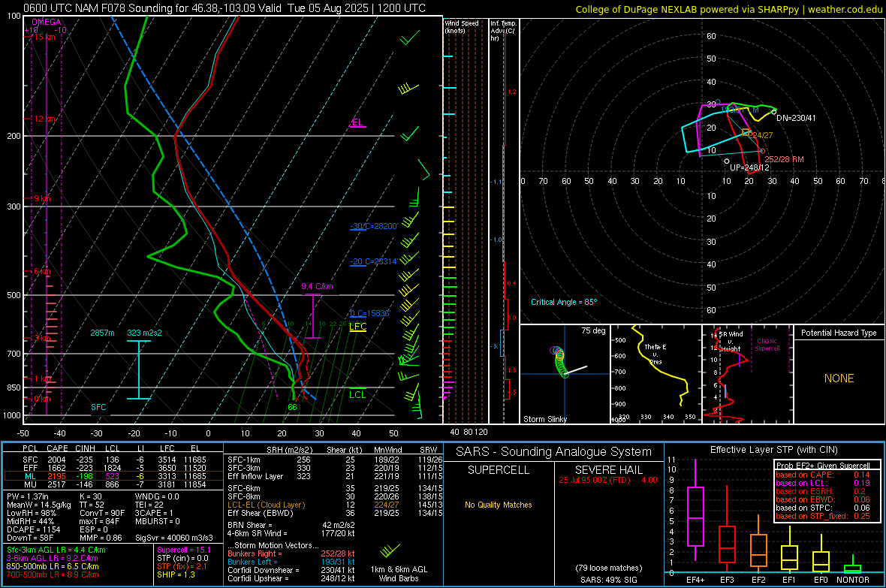The width and height of the screenshot is (886, 588).
Task: Click the SARS: 49% SIG text
Action: pos(608,580)
